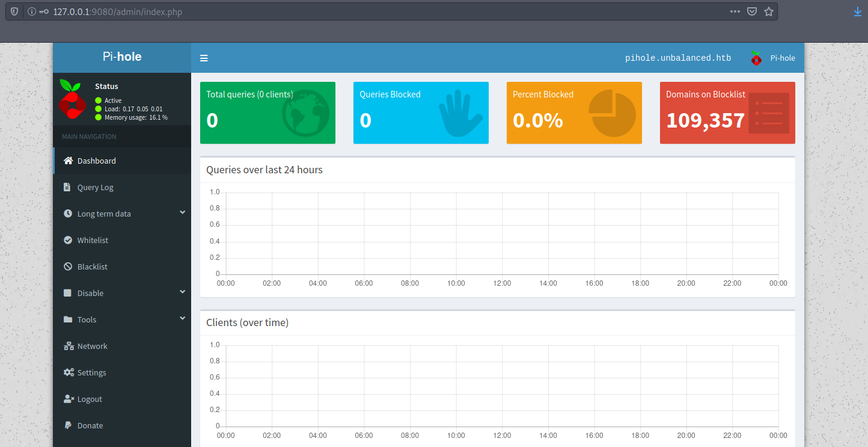Click the Pi-hole raspberry logo in sidebar
The height and width of the screenshot is (447, 868).
[73, 99]
